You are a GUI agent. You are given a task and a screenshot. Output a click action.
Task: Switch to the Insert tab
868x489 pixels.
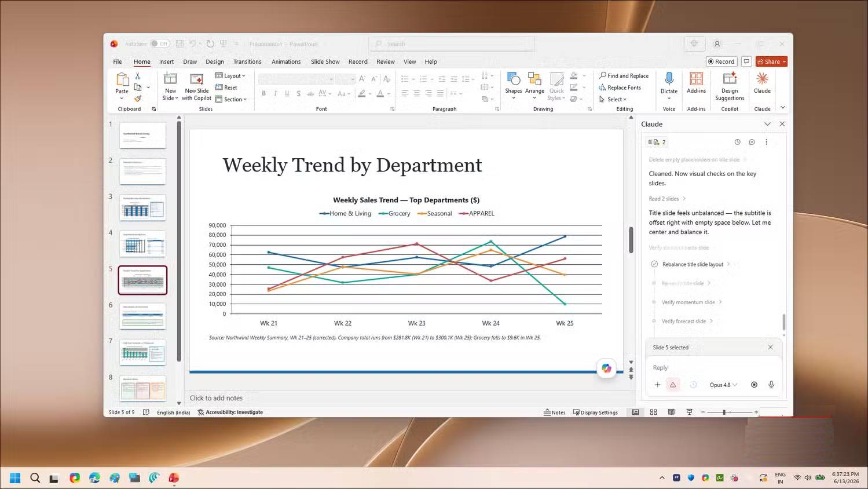click(166, 61)
